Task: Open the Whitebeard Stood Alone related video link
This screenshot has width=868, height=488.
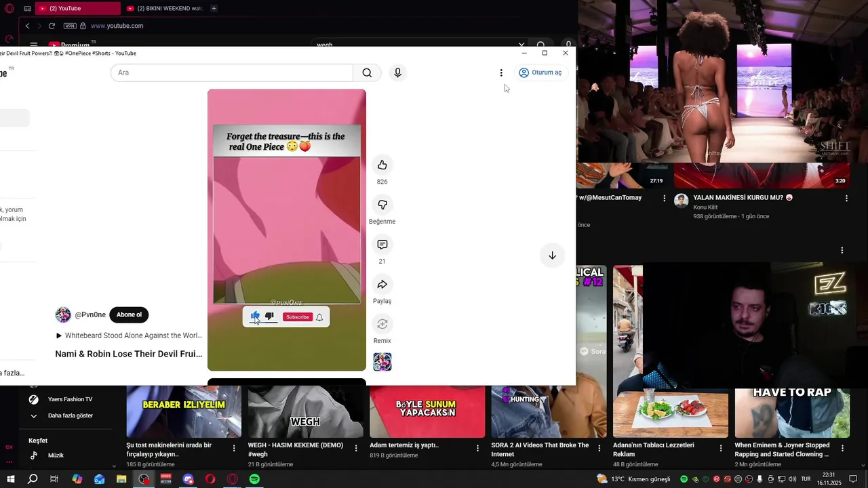Action: tap(129, 335)
